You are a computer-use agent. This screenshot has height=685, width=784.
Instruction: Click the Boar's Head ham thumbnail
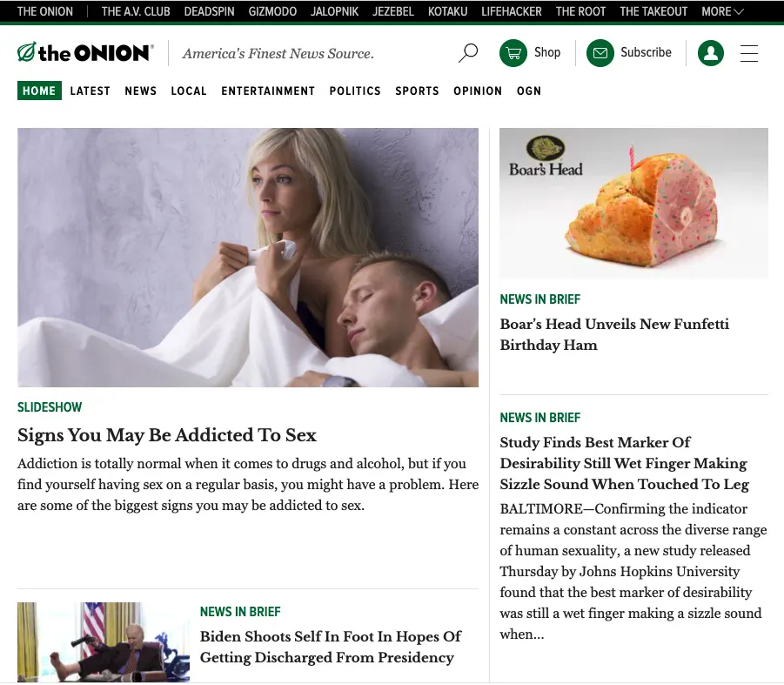point(633,203)
